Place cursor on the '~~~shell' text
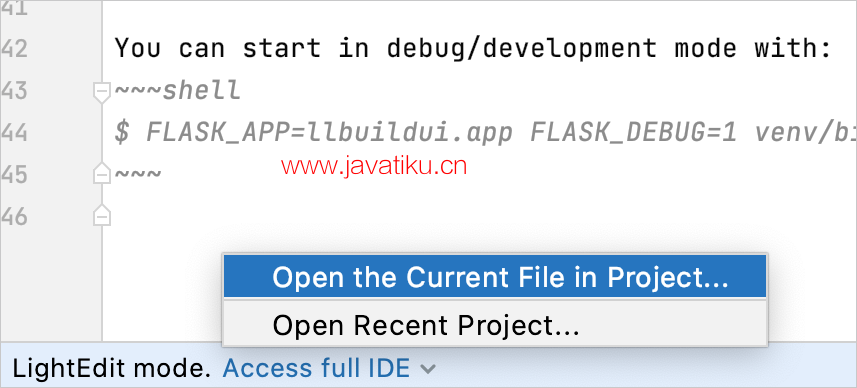This screenshot has height=388, width=857. (x=178, y=91)
